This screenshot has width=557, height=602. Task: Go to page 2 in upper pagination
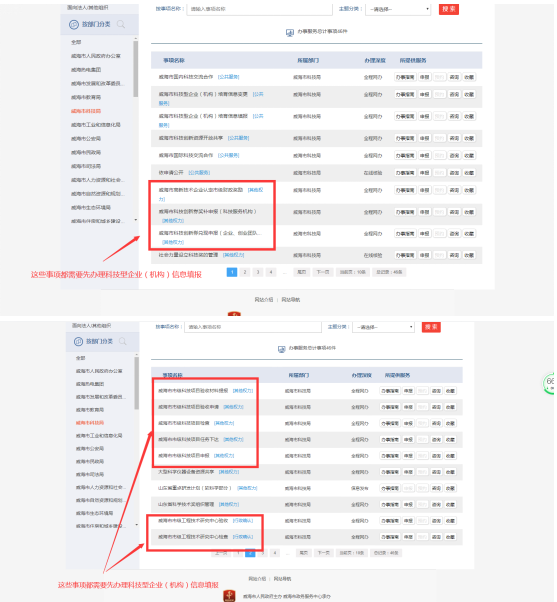245,272
